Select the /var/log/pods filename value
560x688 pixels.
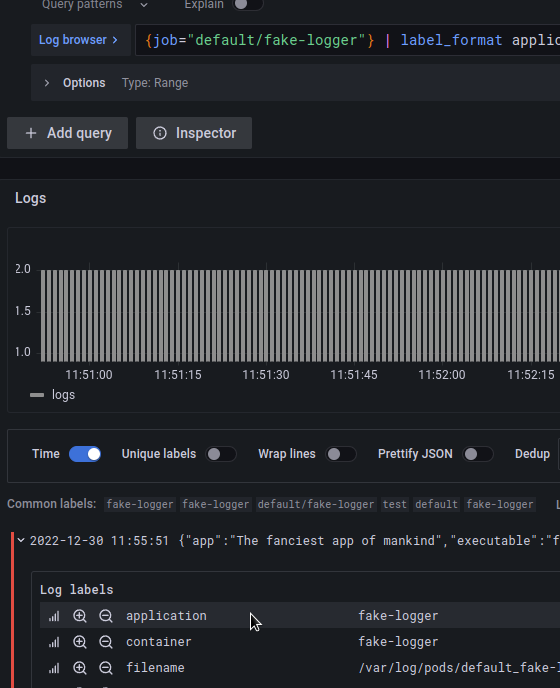tap(459, 668)
